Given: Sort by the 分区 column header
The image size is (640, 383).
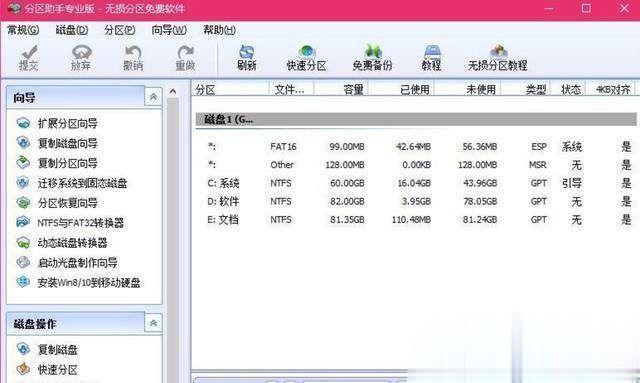Looking at the screenshot, I should (x=231, y=89).
